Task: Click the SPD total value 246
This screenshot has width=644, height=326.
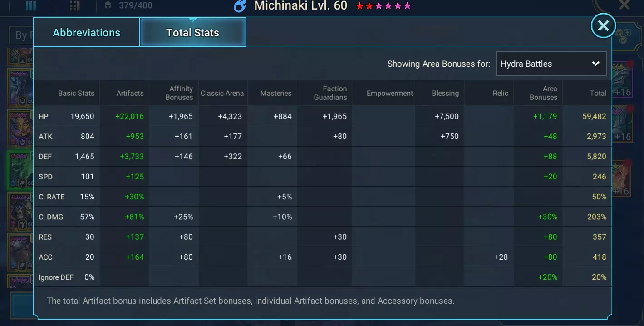Action: click(x=600, y=177)
